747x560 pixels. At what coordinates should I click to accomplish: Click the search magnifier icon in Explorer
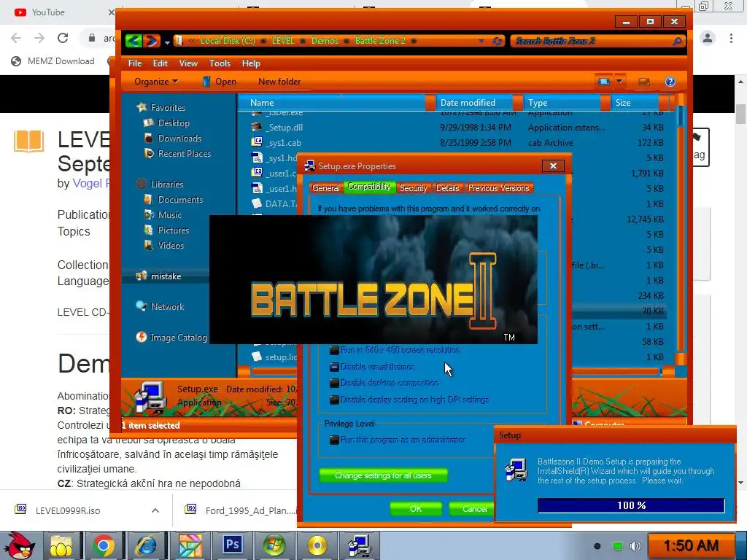click(x=677, y=41)
